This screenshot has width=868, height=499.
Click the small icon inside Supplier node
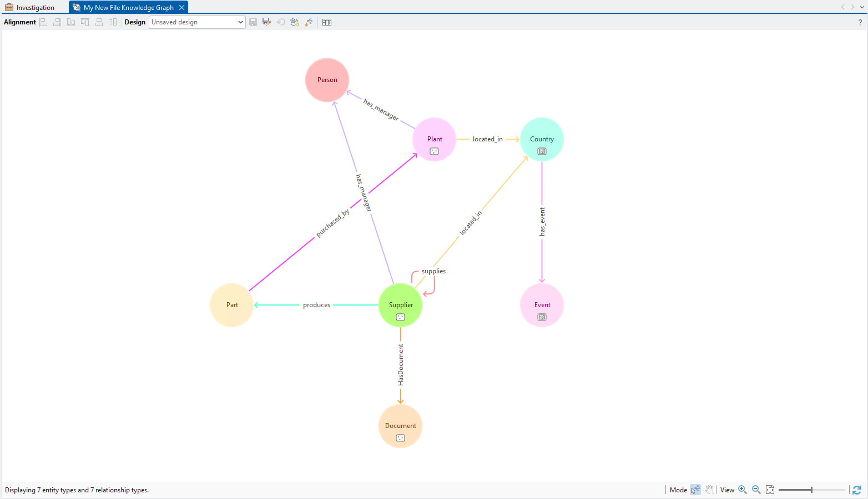[x=401, y=317]
